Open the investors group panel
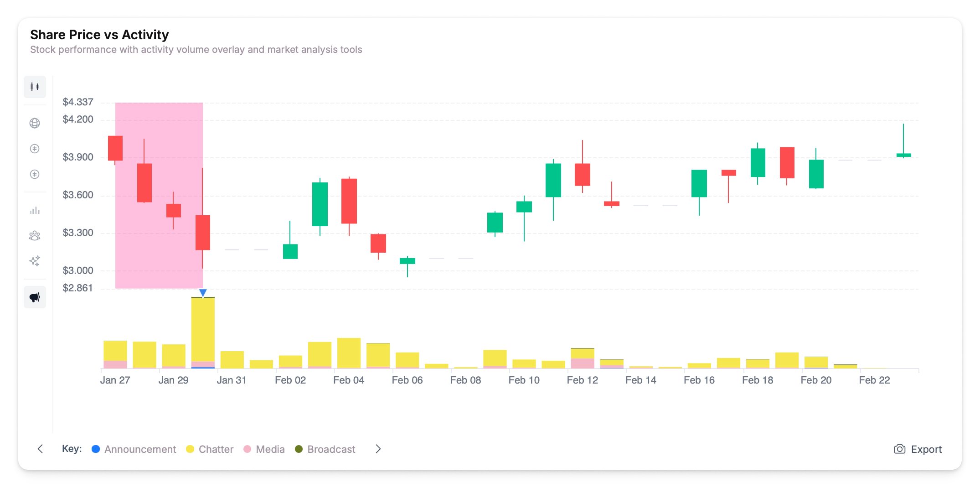 click(x=35, y=235)
